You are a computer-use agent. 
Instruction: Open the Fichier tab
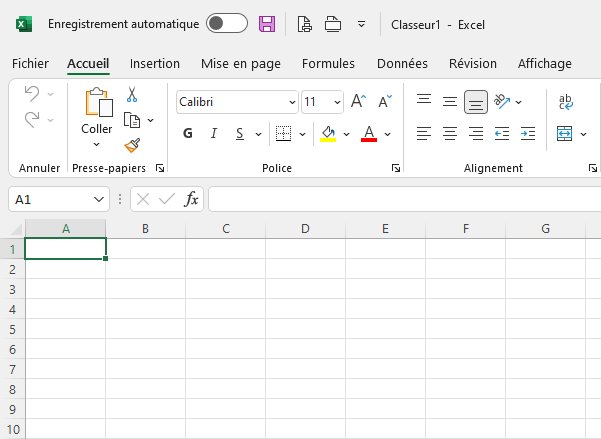point(30,64)
